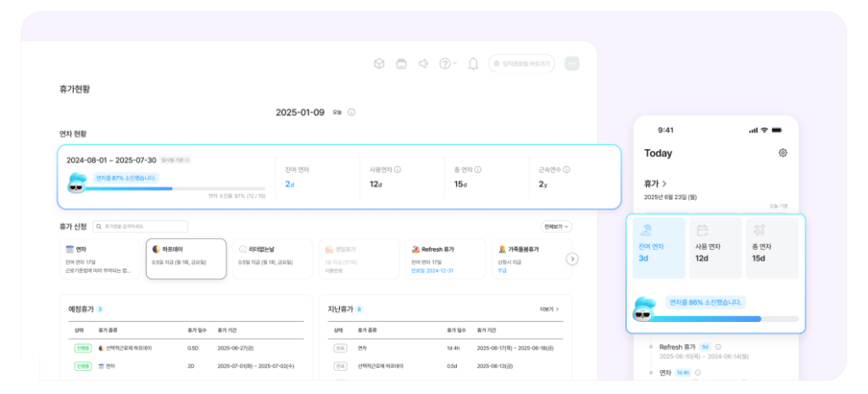Open settings gear in mobile Today screen
Image resolution: width=868 pixels, height=394 pixels.
coord(782,153)
